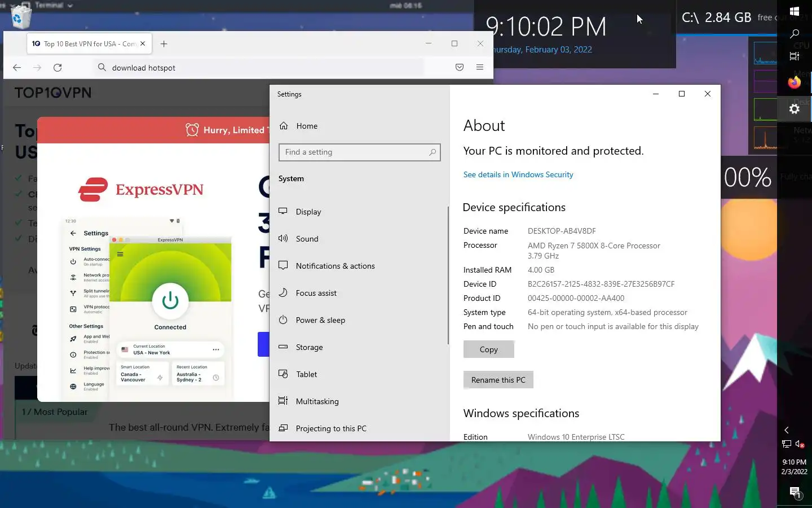Click the ExpressVPN logo in the ad
Image resolution: width=812 pixels, height=508 pixels.
pos(141,190)
